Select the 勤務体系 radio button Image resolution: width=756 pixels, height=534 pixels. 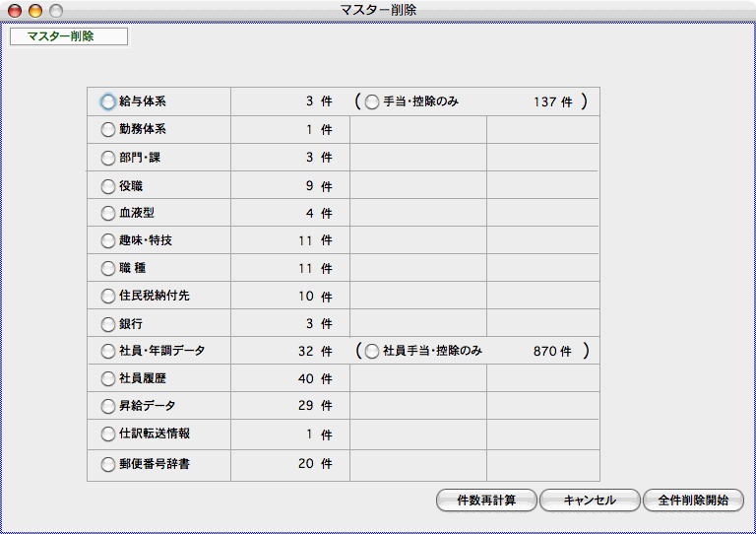(x=108, y=129)
